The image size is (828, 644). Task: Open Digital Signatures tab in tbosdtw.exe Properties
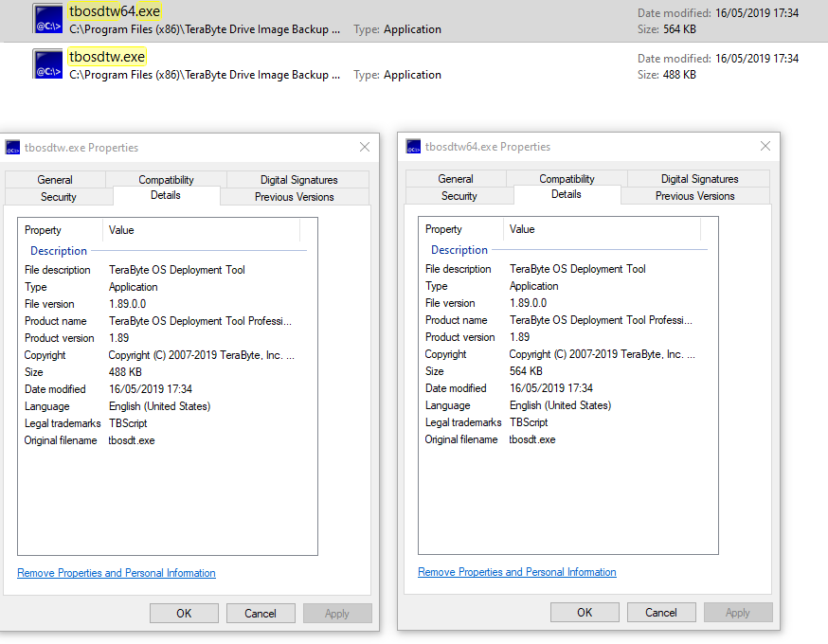[x=298, y=180]
